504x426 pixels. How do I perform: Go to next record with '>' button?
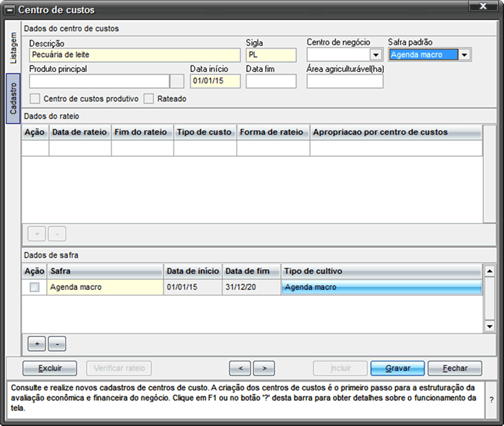264,368
